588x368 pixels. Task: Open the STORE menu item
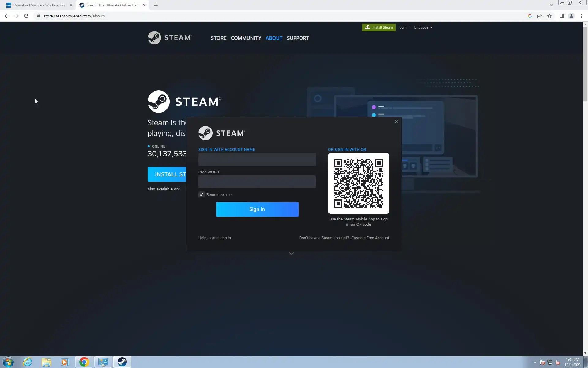tap(218, 38)
